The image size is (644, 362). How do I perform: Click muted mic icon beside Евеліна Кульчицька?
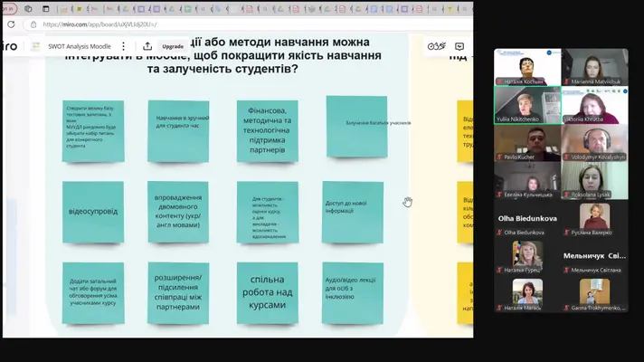500,195
